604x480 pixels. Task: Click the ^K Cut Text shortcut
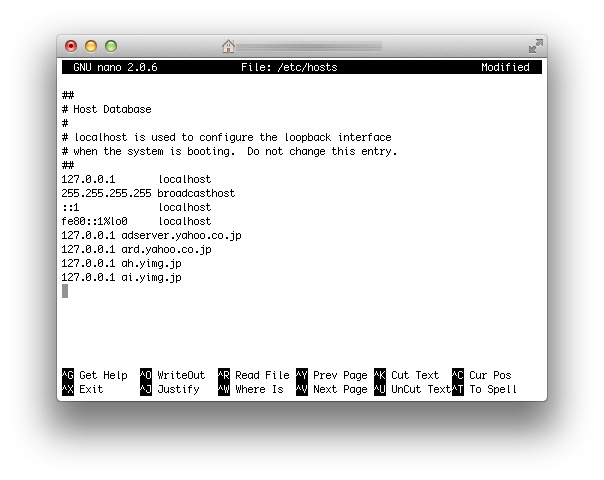click(x=406, y=375)
